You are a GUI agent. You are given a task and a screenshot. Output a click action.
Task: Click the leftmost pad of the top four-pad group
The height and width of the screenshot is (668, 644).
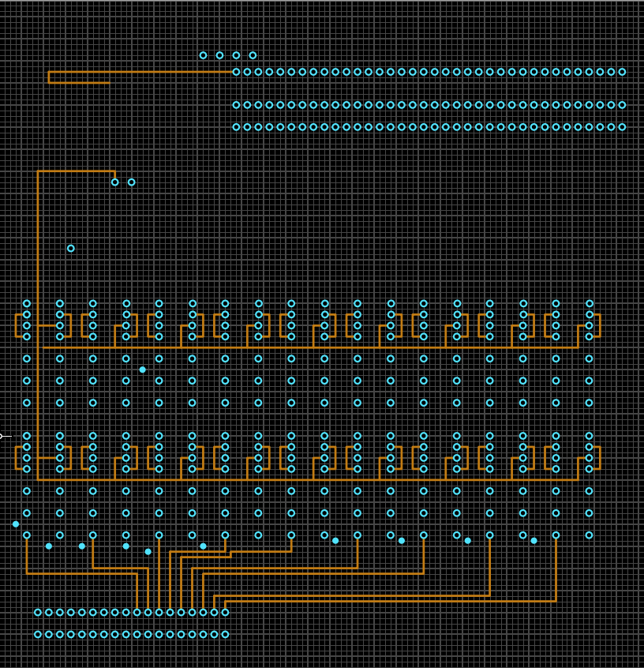click(x=203, y=55)
